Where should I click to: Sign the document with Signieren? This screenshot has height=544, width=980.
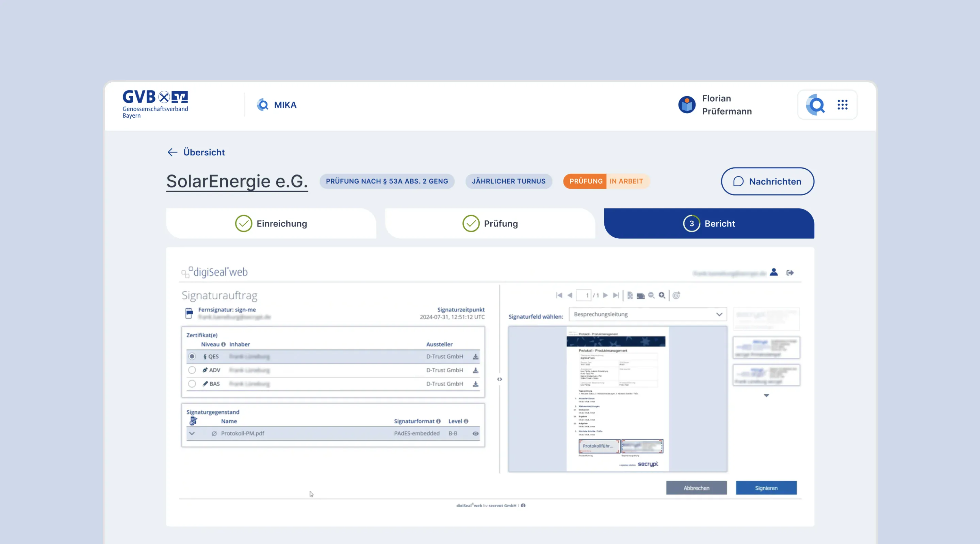click(x=766, y=488)
